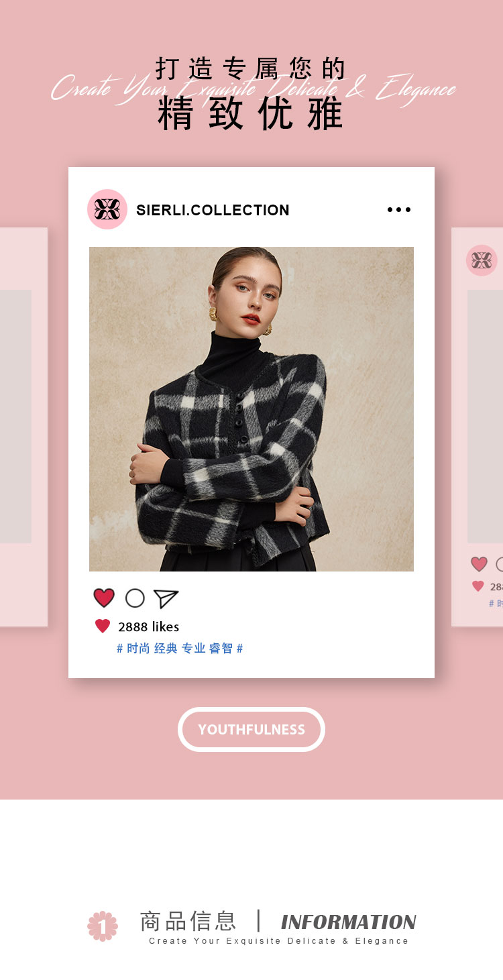Open SIERLI.COLLECTION profile name
Viewport: 503px width, 980px height.
click(x=213, y=210)
